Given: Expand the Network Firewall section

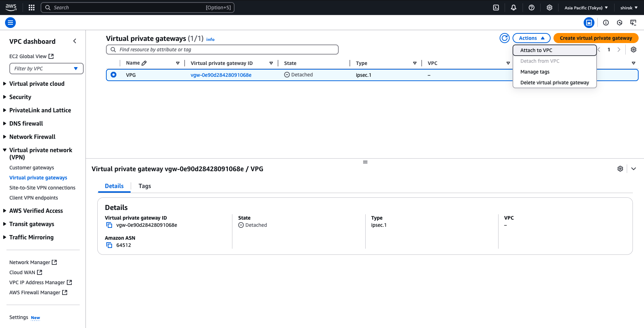Looking at the screenshot, I should click(x=5, y=137).
